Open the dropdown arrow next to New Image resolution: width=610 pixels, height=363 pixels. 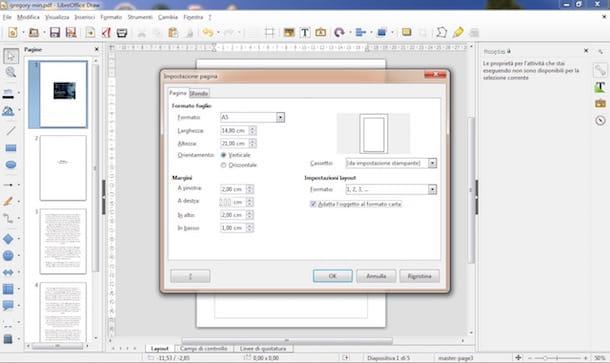coord(23,32)
